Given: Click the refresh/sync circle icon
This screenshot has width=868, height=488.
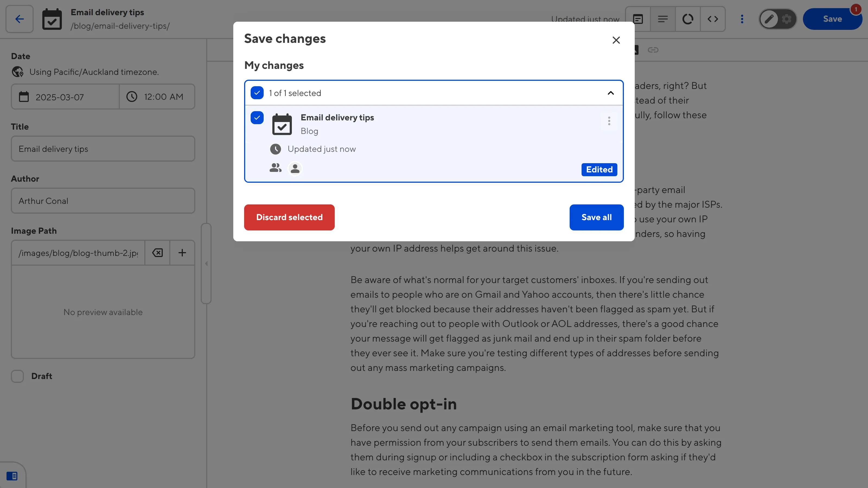Looking at the screenshot, I should coord(688,19).
